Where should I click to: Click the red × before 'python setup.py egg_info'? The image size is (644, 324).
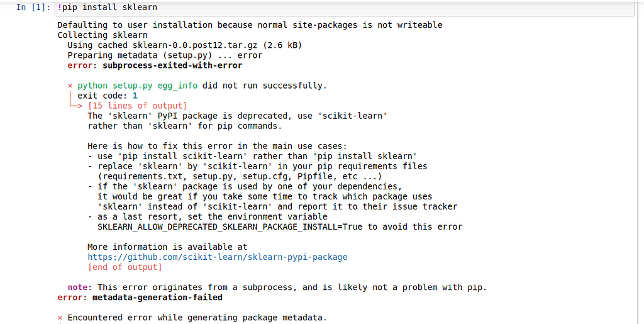pos(70,86)
